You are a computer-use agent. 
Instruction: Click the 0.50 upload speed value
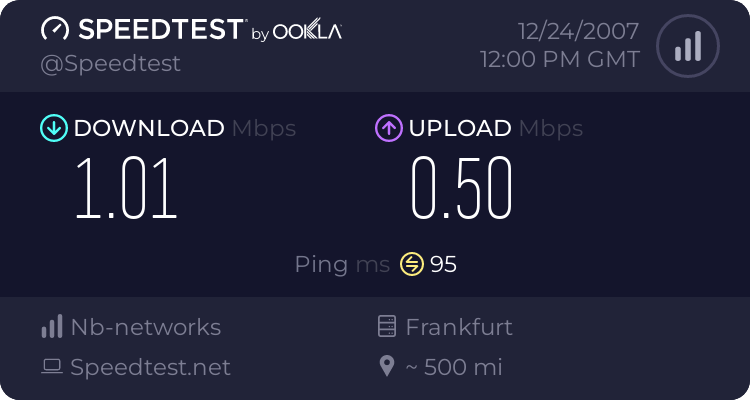(x=462, y=188)
